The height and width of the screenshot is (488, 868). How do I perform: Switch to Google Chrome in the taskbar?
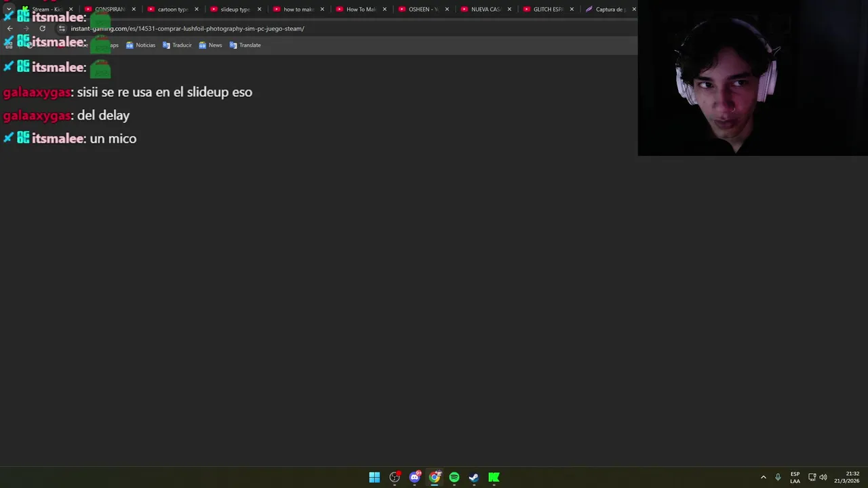tap(435, 477)
